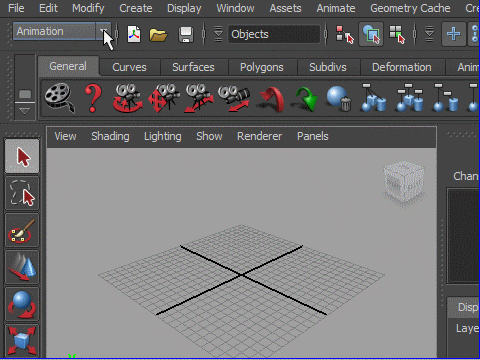
Task: Click the Save Scene floppy icon
Action: coord(186,34)
